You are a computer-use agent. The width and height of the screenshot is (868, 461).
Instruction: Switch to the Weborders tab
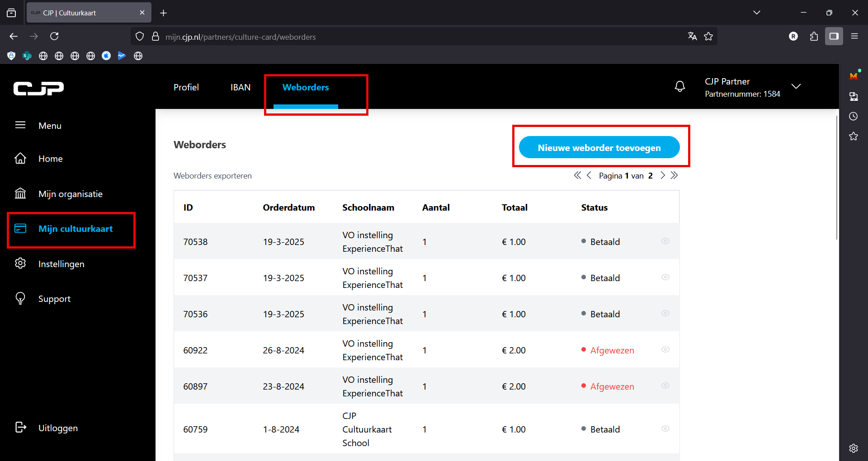point(306,87)
